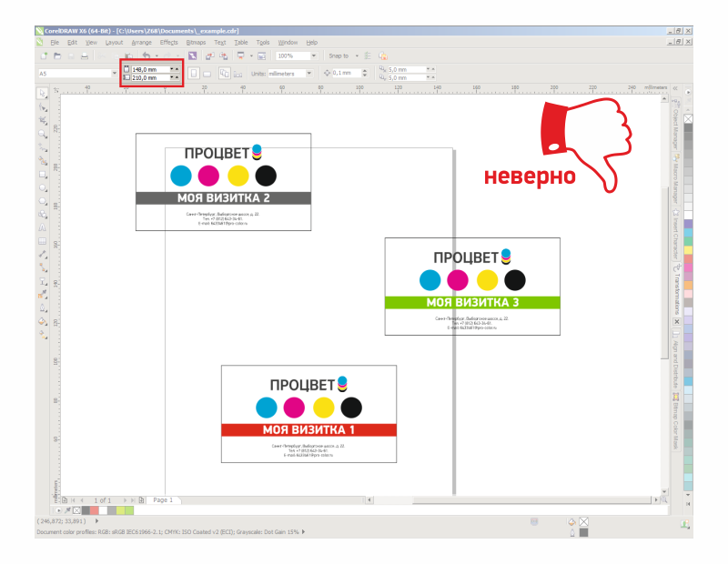This screenshot has height=564, width=728.
Task: Select the Color Eyedropper tool
Action: click(x=43, y=295)
